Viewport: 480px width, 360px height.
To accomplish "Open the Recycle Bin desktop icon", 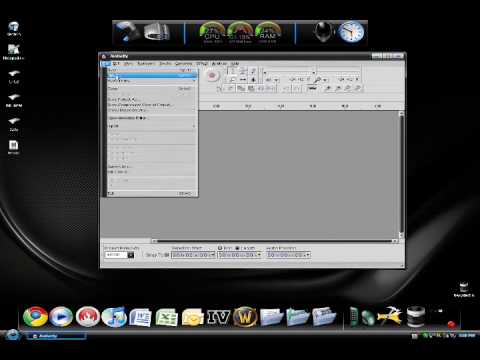I will [464, 290].
